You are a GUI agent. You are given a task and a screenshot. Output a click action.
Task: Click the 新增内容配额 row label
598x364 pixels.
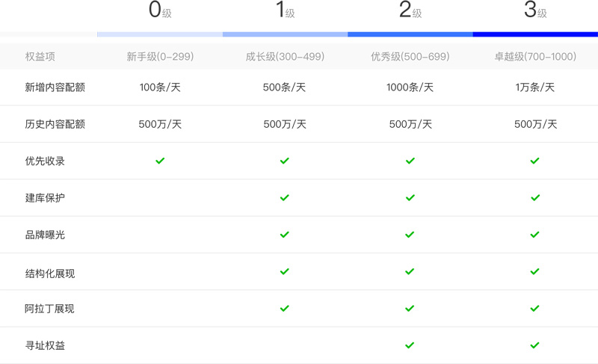(x=55, y=87)
